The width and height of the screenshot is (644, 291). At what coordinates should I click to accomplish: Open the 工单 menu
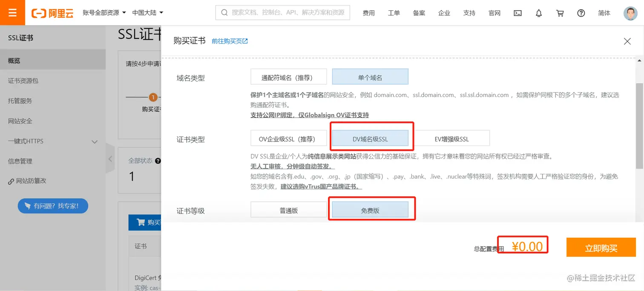pyautogui.click(x=394, y=13)
